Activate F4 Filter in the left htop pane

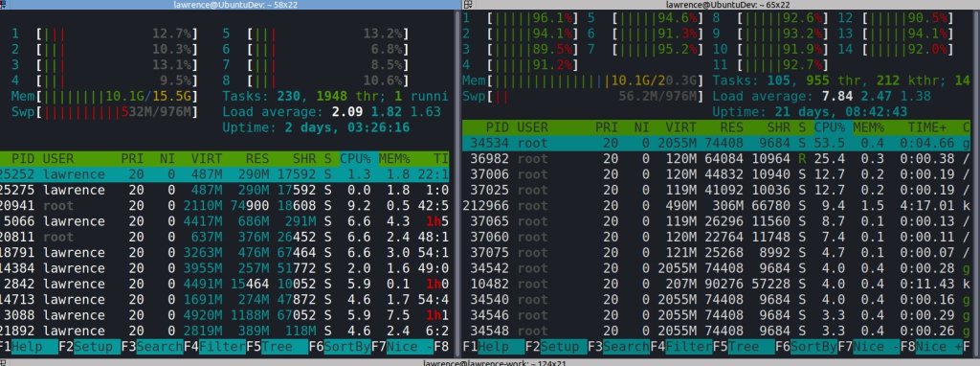(x=214, y=347)
